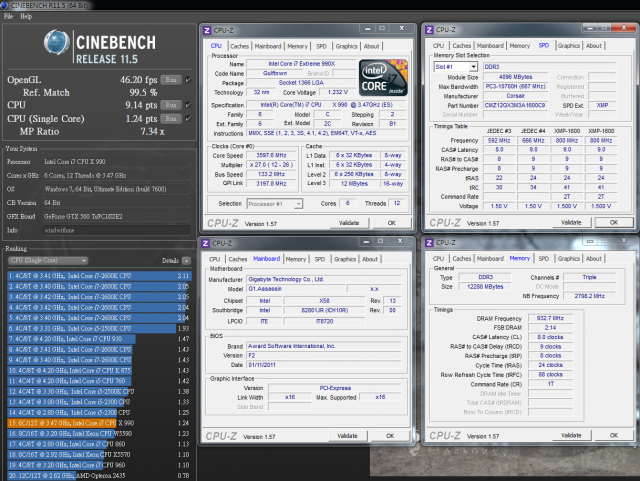This screenshot has height=481, width=640.
Task: Toggle the CPU test checkbox
Action: (188, 105)
